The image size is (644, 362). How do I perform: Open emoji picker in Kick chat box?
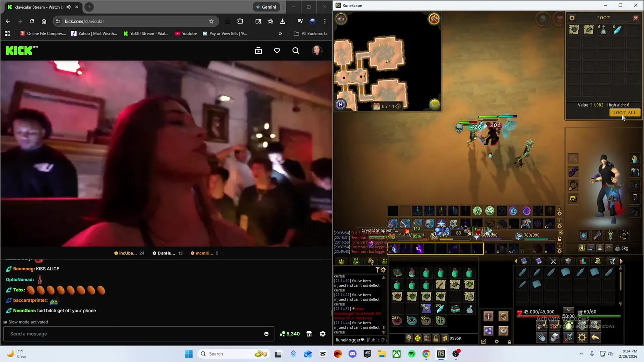pyautogui.click(x=266, y=334)
